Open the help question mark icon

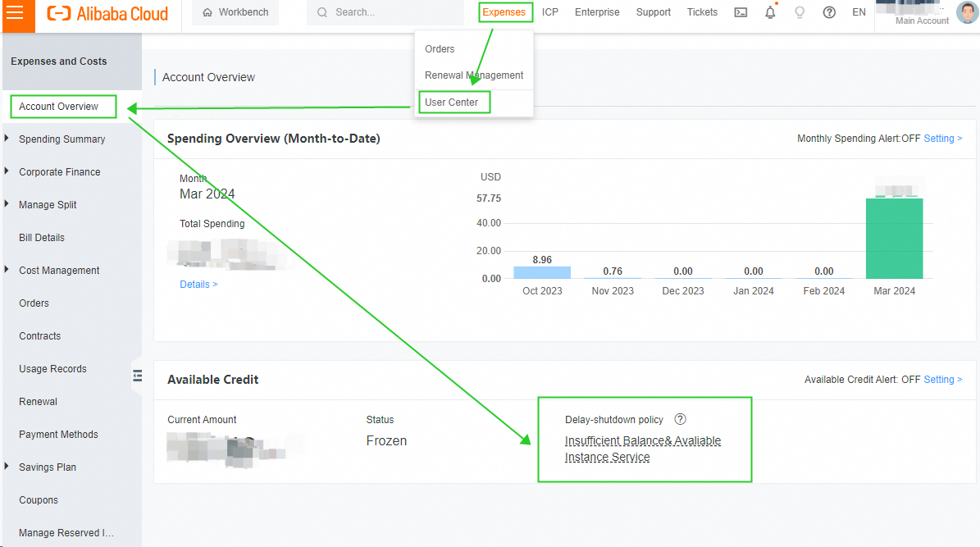(829, 12)
